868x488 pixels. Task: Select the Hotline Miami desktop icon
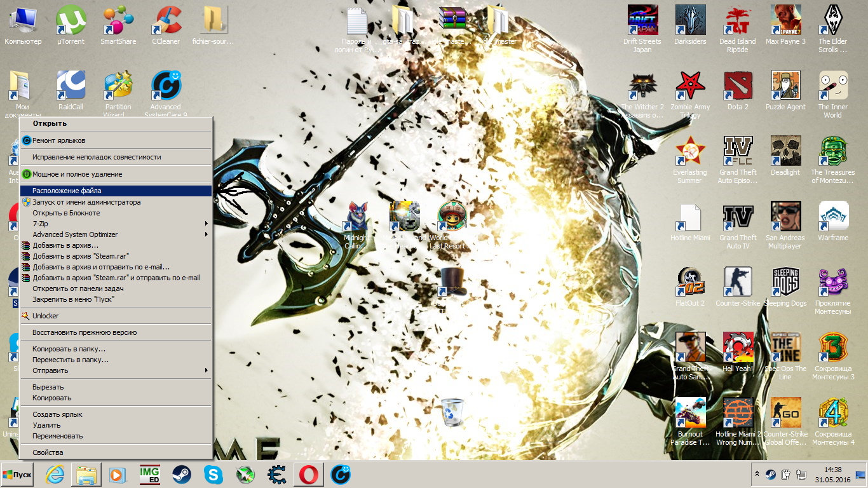(690, 220)
